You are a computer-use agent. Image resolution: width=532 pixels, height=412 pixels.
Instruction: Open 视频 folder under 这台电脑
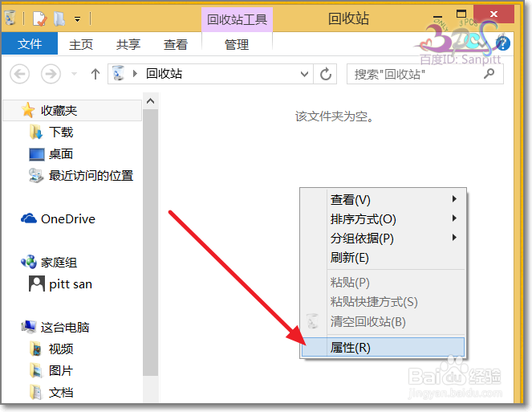pyautogui.click(x=61, y=349)
